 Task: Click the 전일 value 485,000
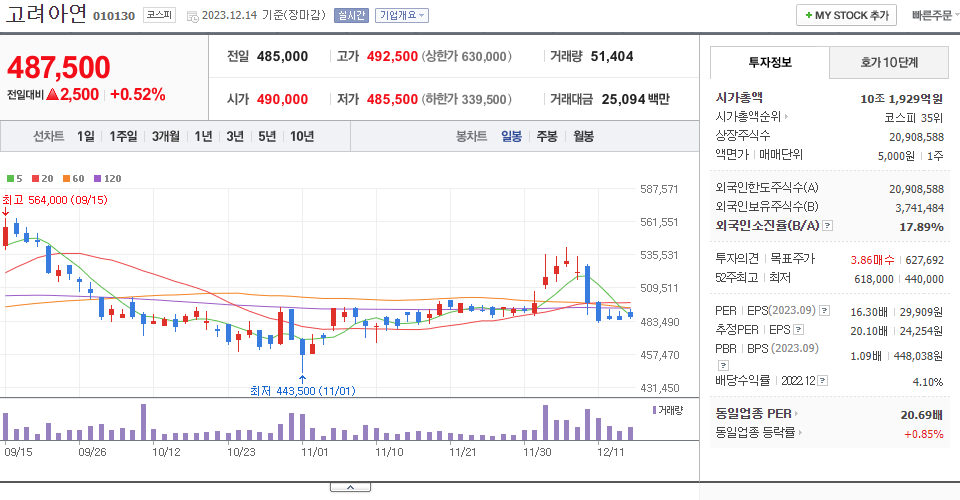point(282,56)
